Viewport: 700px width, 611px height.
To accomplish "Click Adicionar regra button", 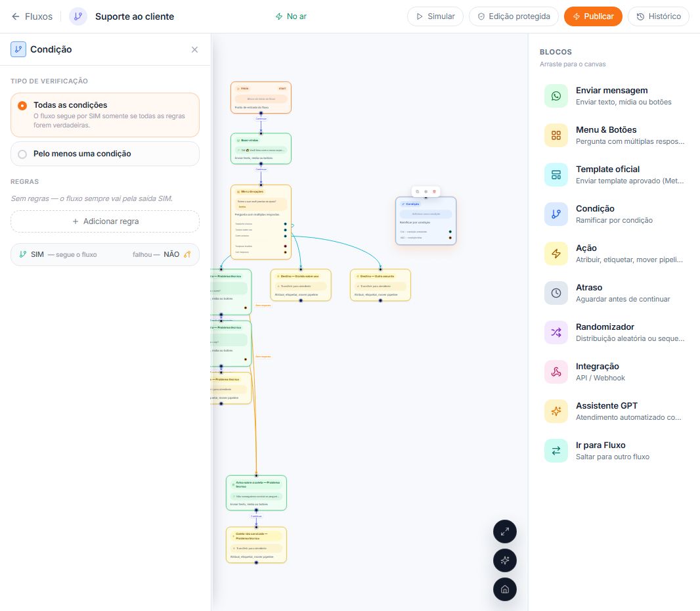I will 105,221.
